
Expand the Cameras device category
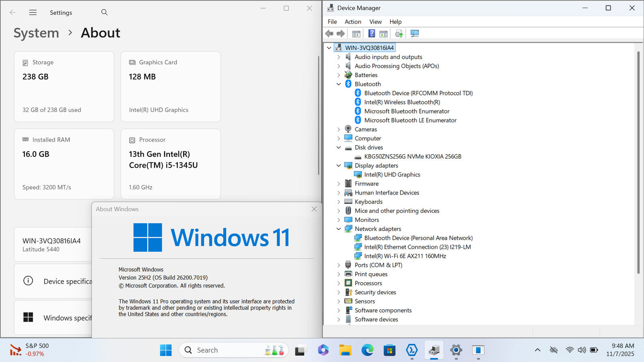pyautogui.click(x=339, y=130)
